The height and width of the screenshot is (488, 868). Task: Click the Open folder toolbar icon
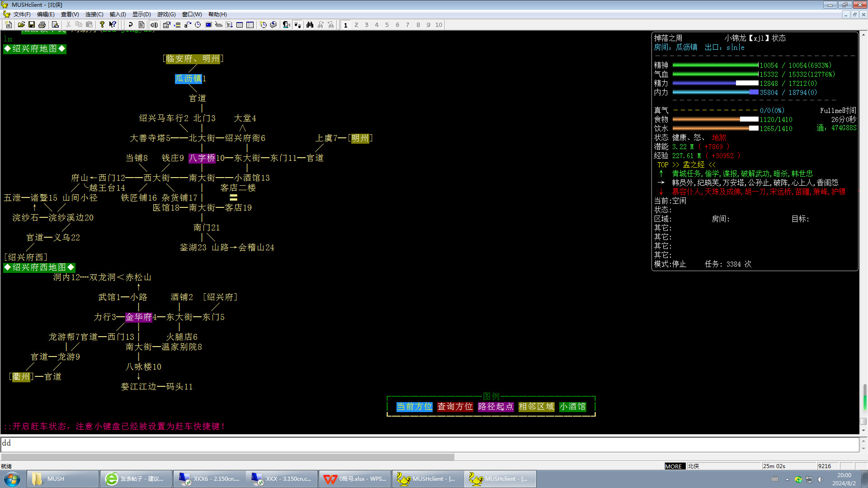point(21,25)
